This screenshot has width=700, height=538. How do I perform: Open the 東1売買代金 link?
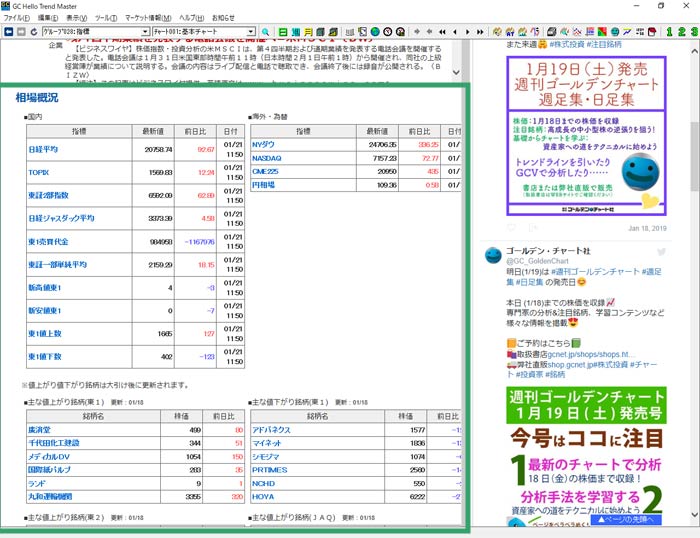coord(48,242)
